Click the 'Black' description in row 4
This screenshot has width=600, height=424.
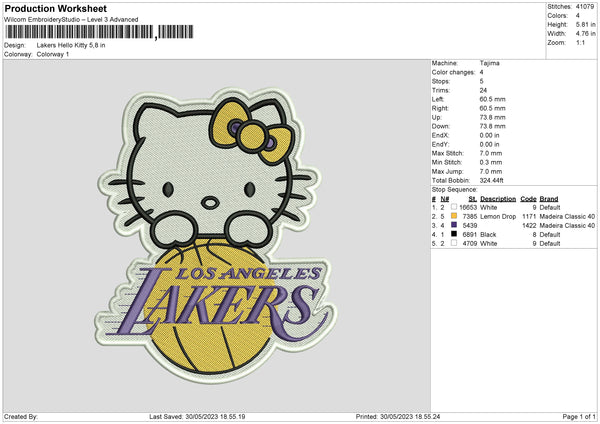click(488, 235)
